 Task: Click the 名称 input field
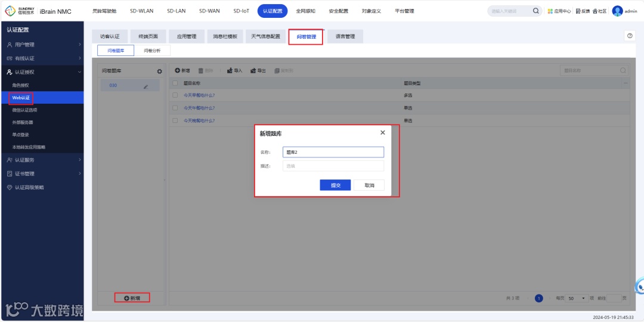point(333,152)
